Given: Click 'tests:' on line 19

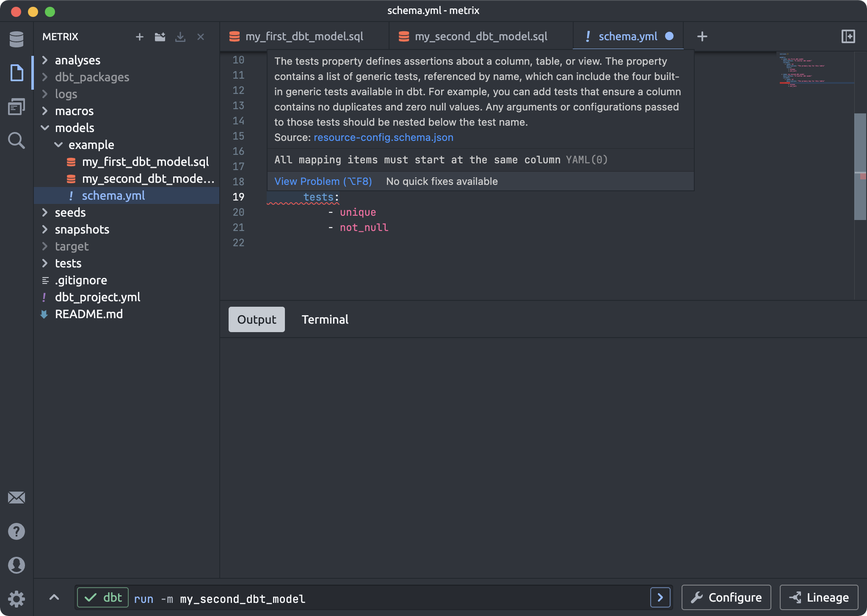Looking at the screenshot, I should click(321, 197).
